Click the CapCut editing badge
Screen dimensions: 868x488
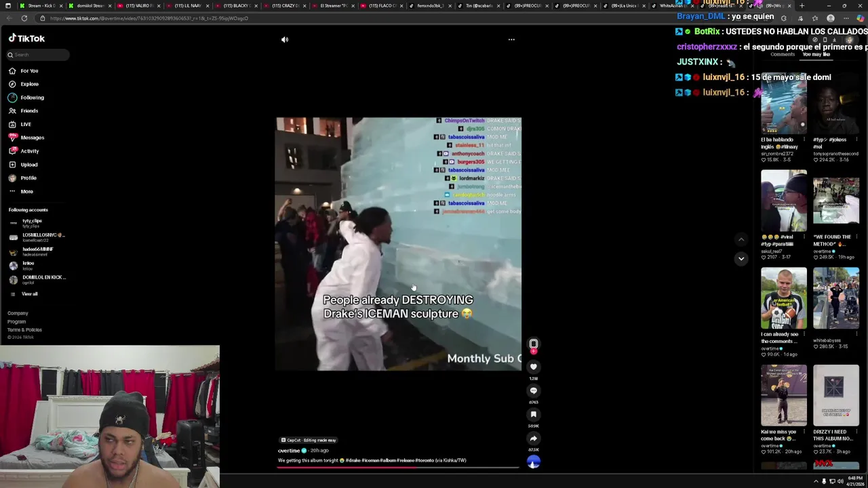(309, 440)
